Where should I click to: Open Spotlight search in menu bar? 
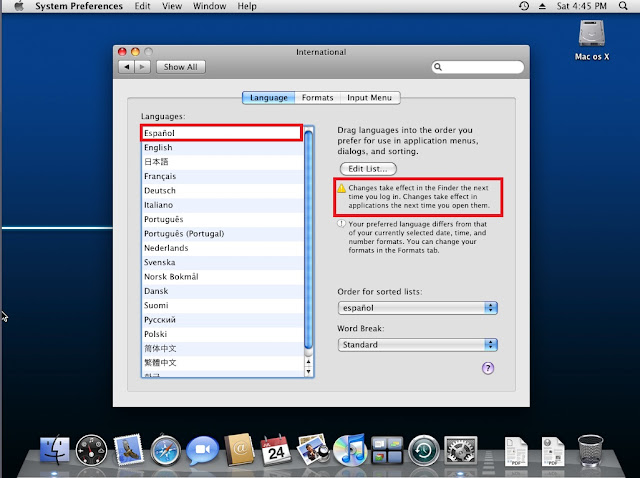click(623, 6)
